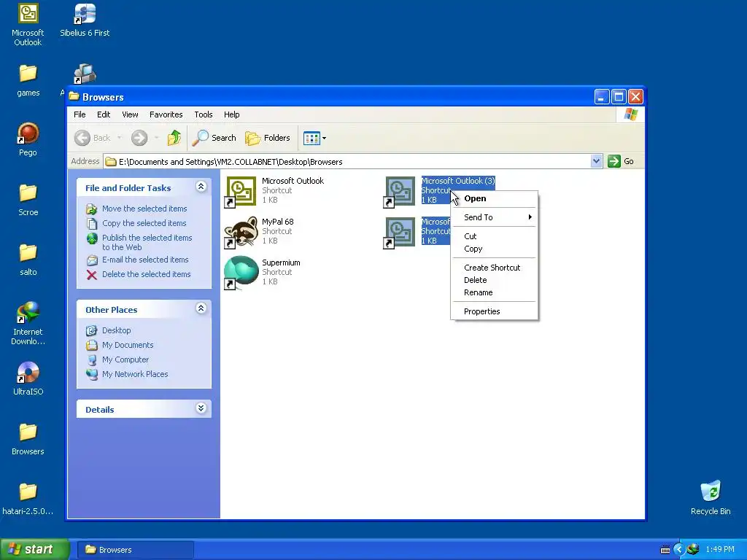Choose Rename from the context menu
The height and width of the screenshot is (560, 747).
coord(494,292)
